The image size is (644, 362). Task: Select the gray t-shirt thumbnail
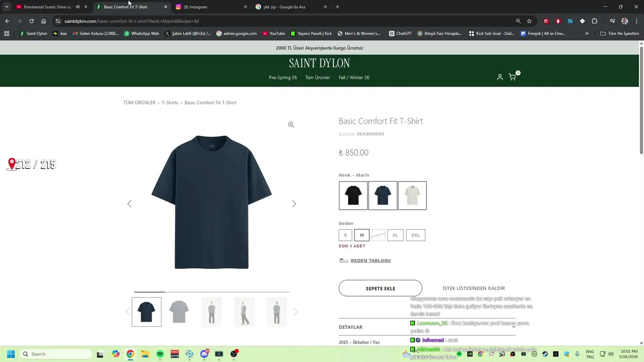click(179, 312)
